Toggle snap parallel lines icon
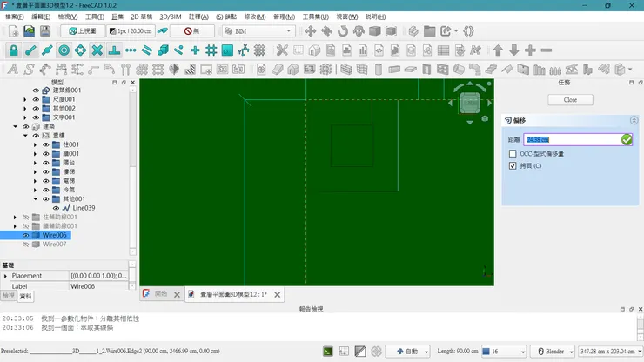The width and height of the screenshot is (644, 362). click(146, 50)
